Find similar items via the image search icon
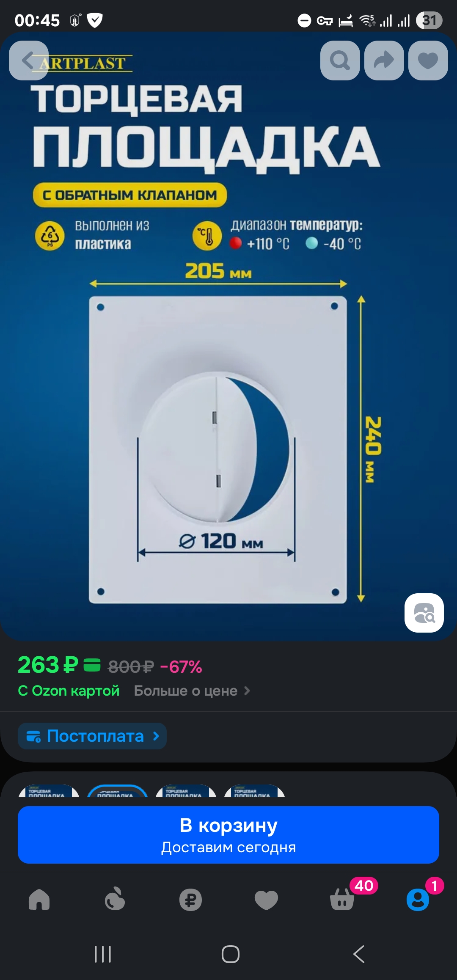The image size is (457, 980). click(x=424, y=613)
